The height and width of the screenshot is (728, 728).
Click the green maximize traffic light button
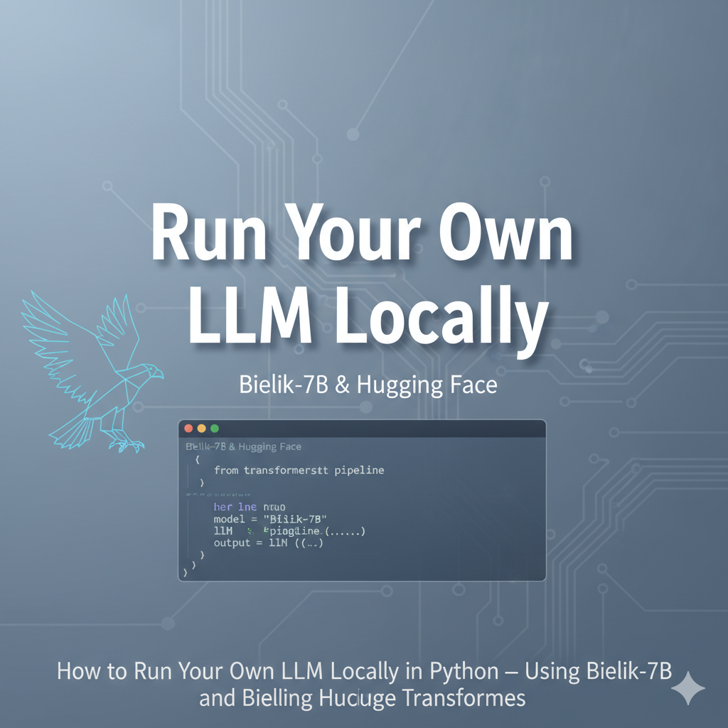coord(214,427)
